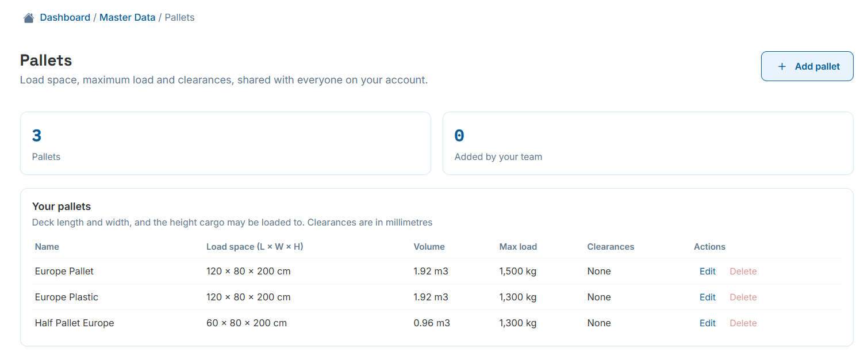868x355 pixels.
Task: Click Europe Plastic's 120 × 80 × 200 cm cell
Action: [x=248, y=297]
